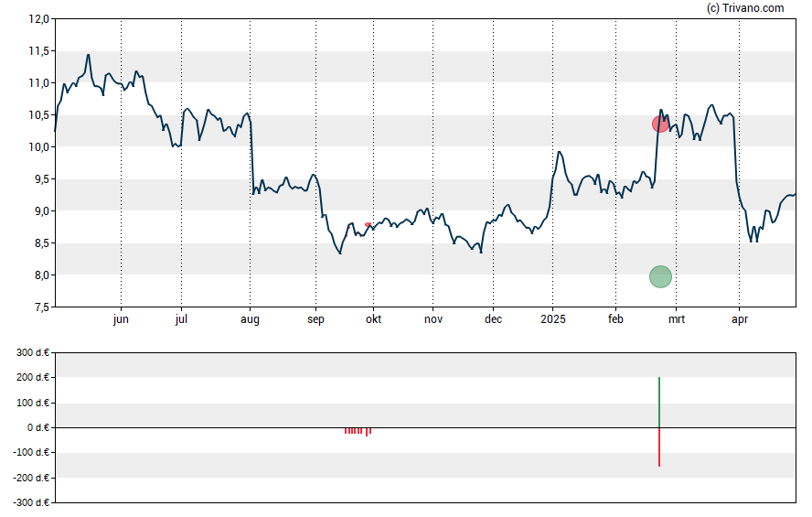This screenshot has width=812, height=517.
Task: Click the '11,0' price axis label
Action: [38, 83]
